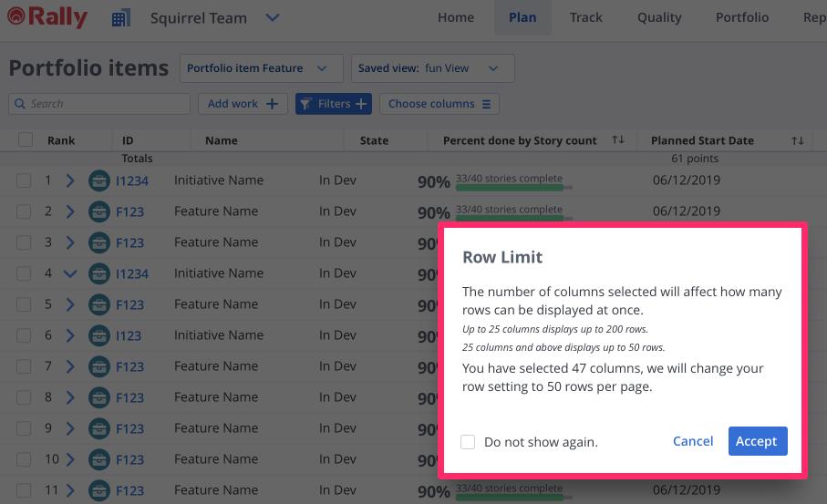Image resolution: width=827 pixels, height=504 pixels.
Task: Select the checkbox for rank 5
Action: tap(24, 304)
